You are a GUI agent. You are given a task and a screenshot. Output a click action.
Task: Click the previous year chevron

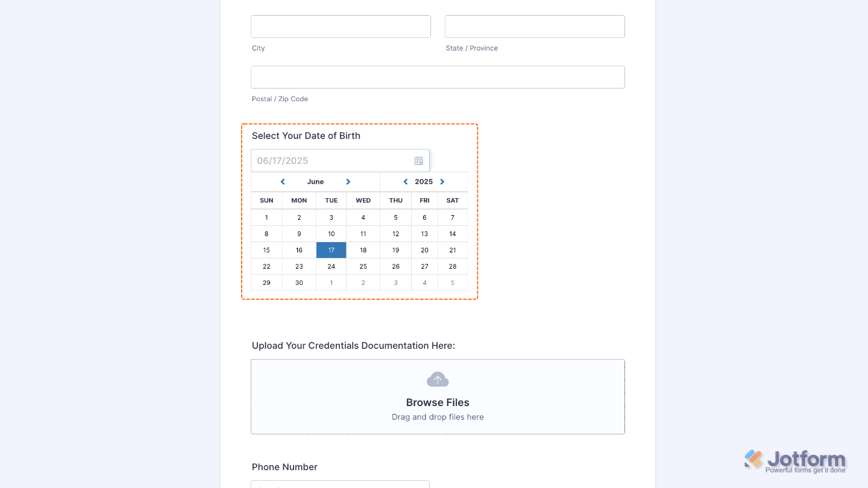tap(405, 181)
